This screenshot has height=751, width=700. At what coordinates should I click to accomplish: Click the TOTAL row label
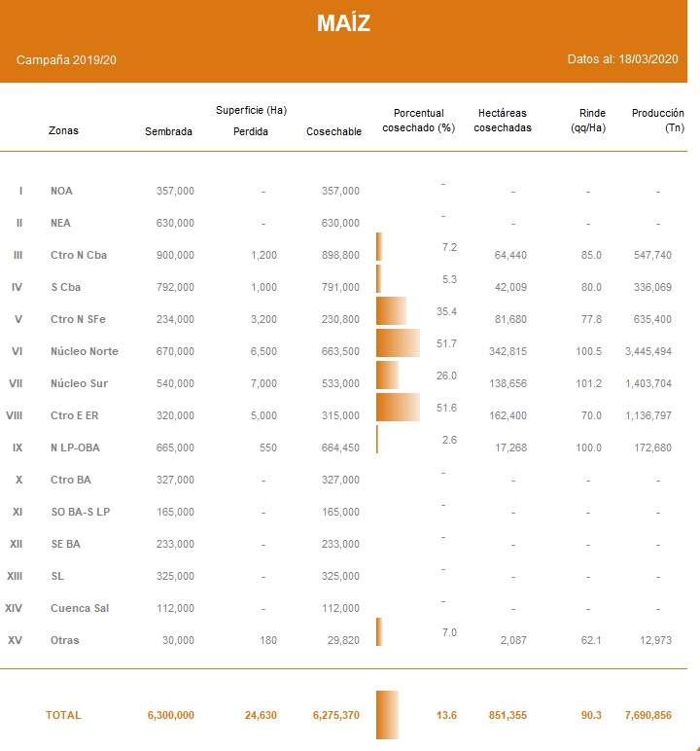(63, 715)
